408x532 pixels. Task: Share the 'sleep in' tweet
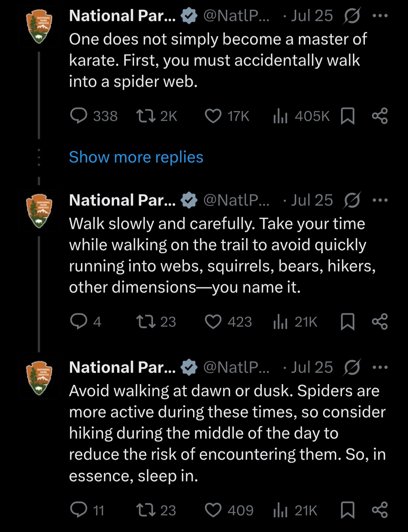tap(380, 510)
